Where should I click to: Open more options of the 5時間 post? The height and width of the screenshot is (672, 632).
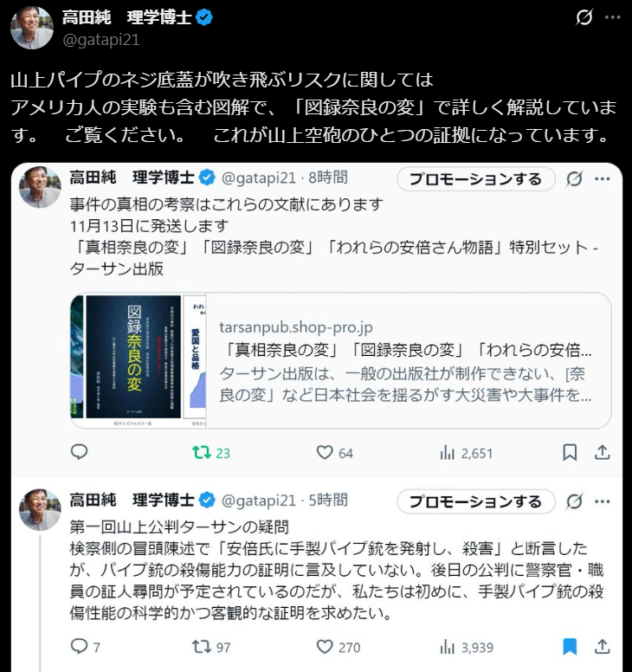[x=603, y=501]
